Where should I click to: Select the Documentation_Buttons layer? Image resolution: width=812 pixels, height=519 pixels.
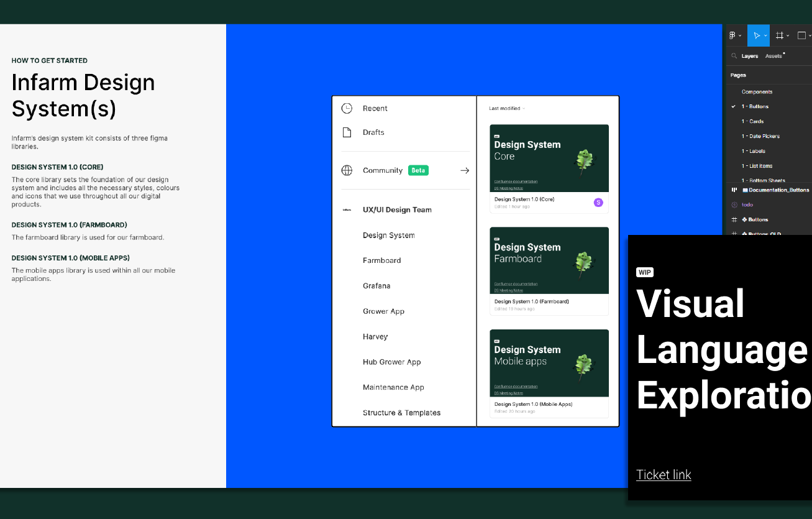tap(776, 190)
